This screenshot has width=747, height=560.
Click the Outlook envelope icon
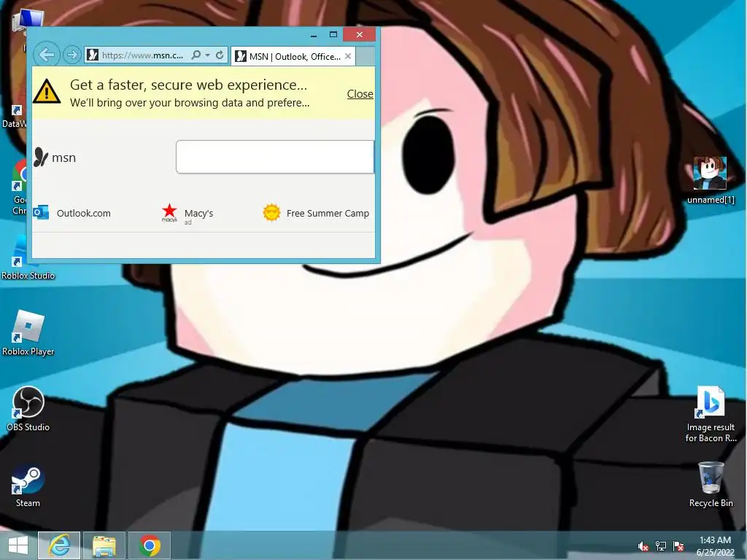click(x=41, y=212)
